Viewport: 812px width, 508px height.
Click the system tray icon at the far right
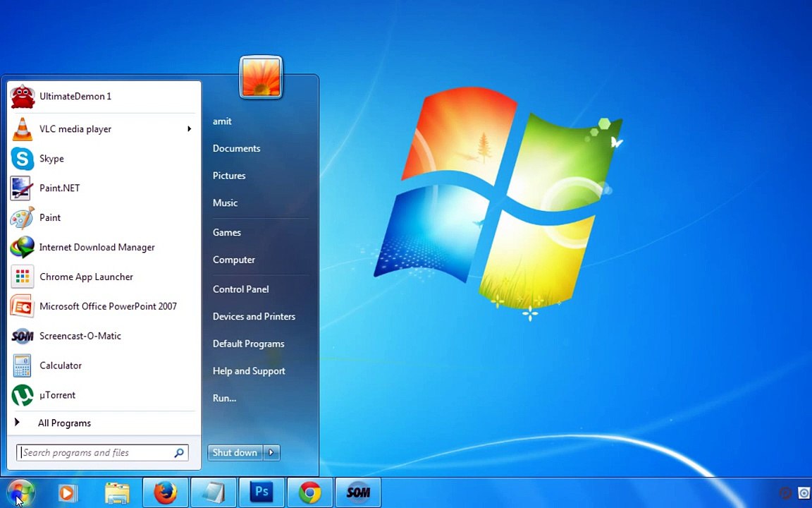coord(804,492)
